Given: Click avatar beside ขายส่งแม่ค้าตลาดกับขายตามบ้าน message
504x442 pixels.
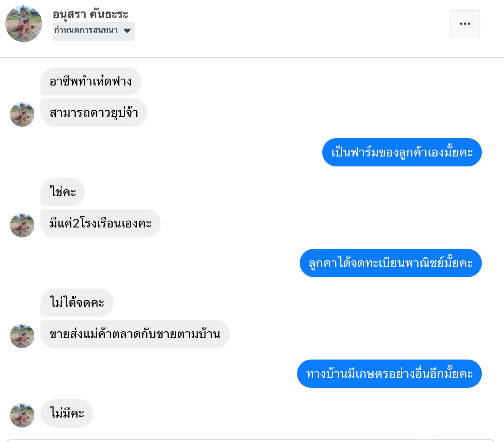Looking at the screenshot, I should (x=22, y=336).
